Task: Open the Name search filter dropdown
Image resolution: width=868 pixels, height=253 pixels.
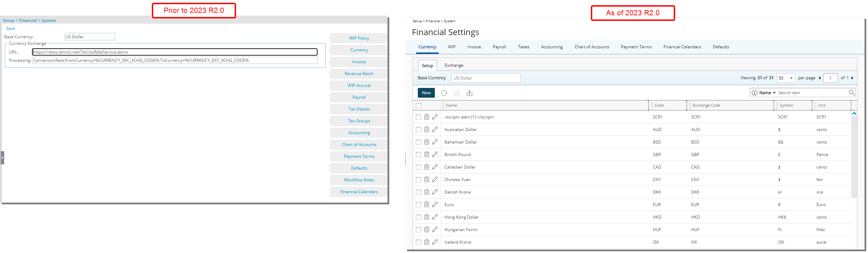Action: coord(767,93)
